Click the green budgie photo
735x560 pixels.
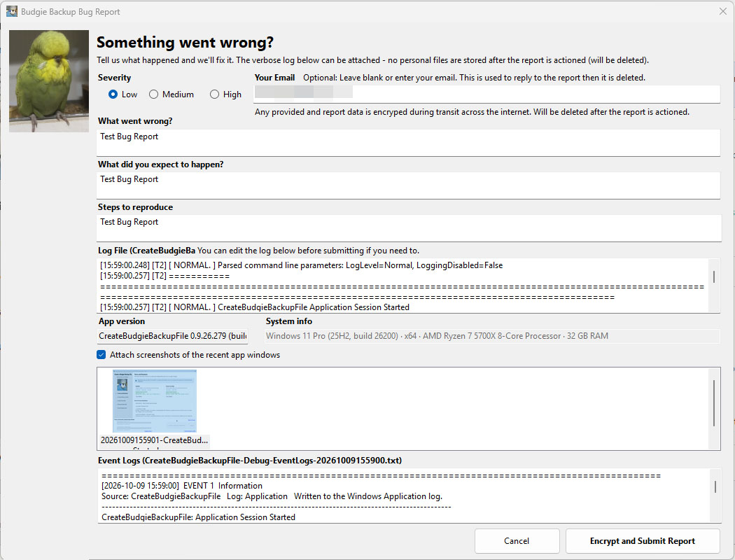pos(49,81)
